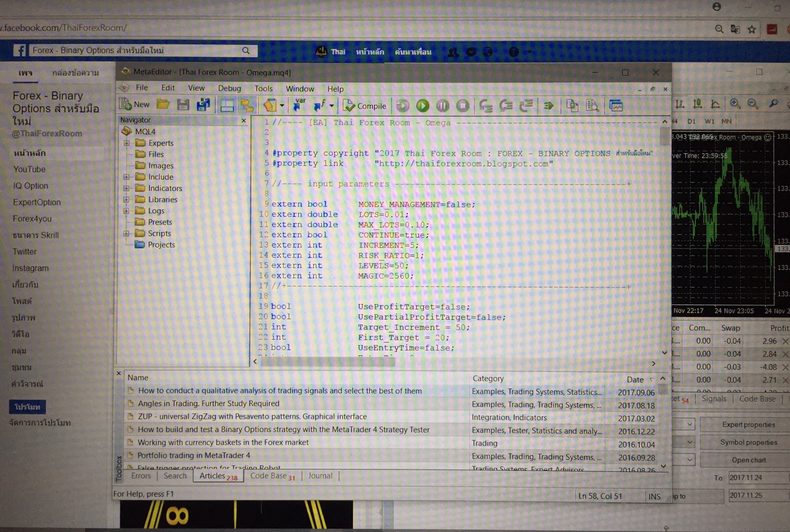Click the Open folder toolbar icon
The width and height of the screenshot is (790, 532).
point(163,104)
